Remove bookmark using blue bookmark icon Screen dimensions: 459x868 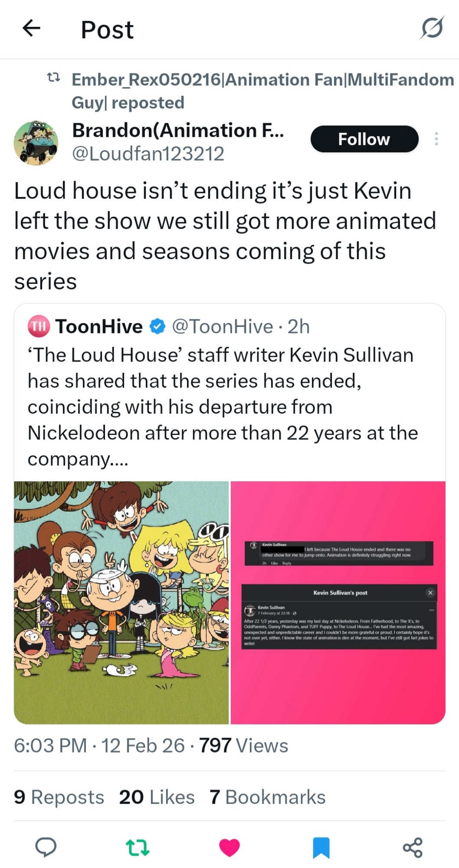321,847
